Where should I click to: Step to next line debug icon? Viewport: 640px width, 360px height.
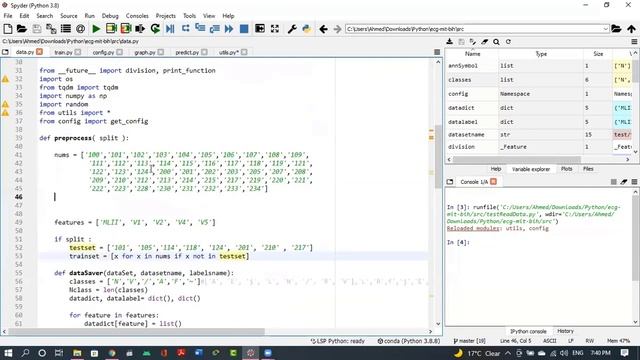185,29
